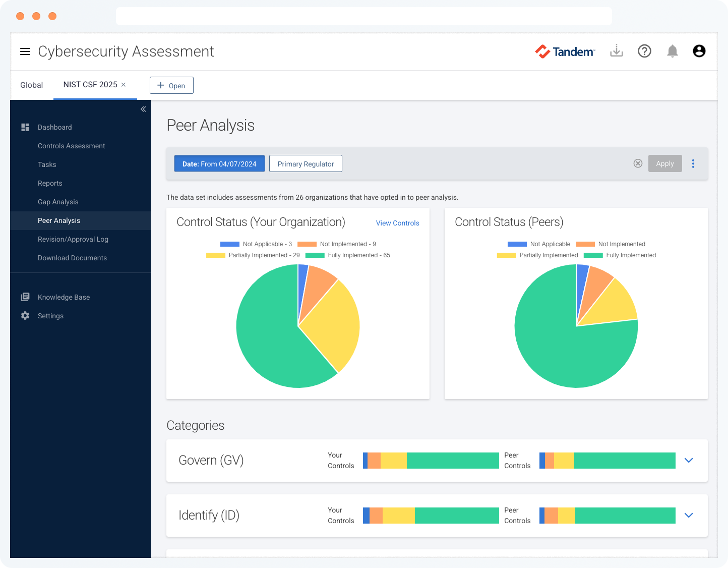The height and width of the screenshot is (568, 728).
Task: Open the help question mark icon
Action: coord(644,51)
